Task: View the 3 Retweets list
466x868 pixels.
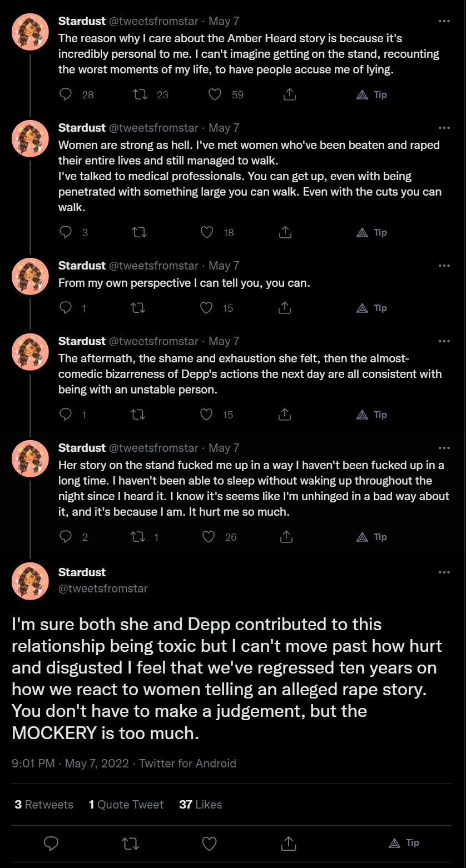Action: pyautogui.click(x=44, y=804)
